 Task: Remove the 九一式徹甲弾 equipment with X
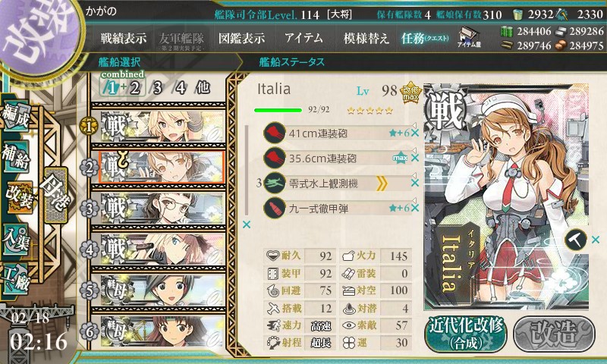click(x=415, y=208)
